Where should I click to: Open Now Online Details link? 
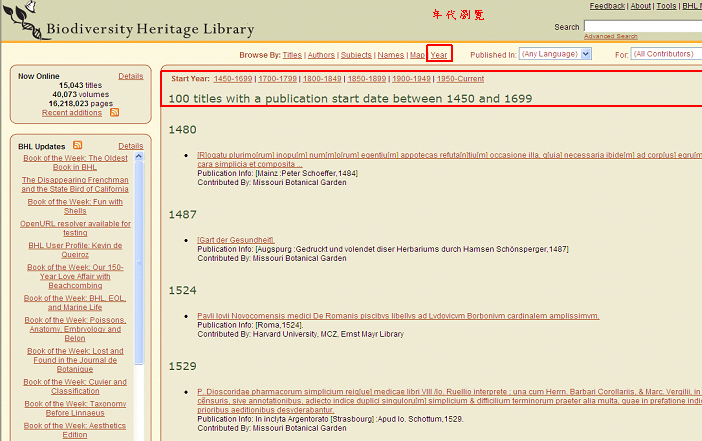[x=131, y=76]
